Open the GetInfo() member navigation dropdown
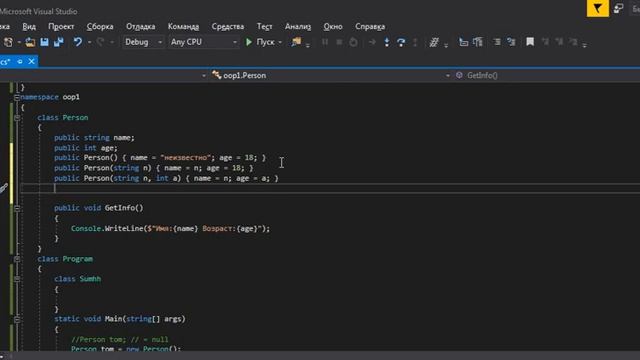The height and width of the screenshot is (360, 640). click(x=547, y=76)
